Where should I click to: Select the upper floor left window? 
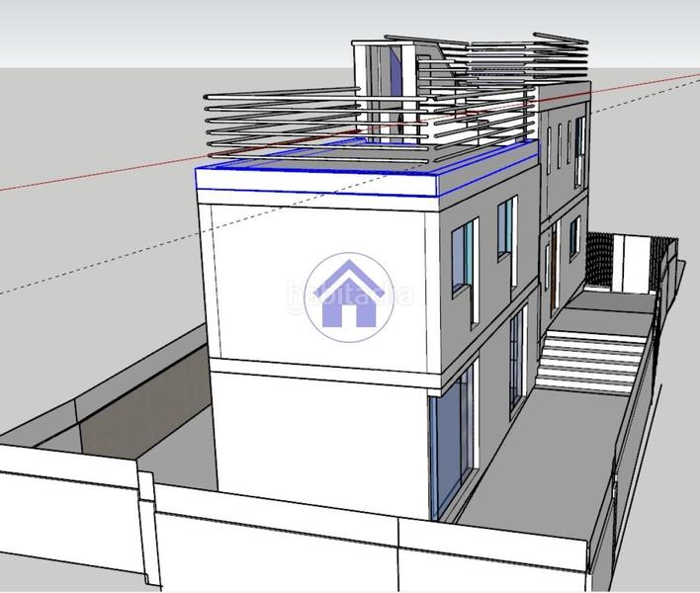(463, 259)
